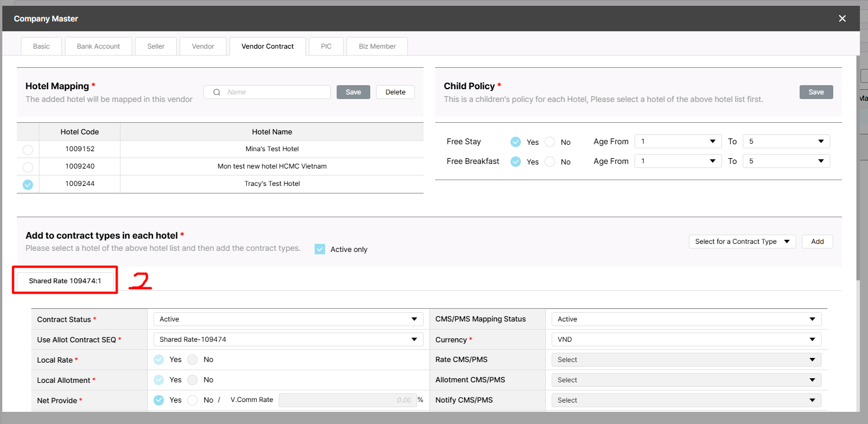The width and height of the screenshot is (868, 424).
Task: Select hotel 1009240 row radio button
Action: (x=28, y=167)
